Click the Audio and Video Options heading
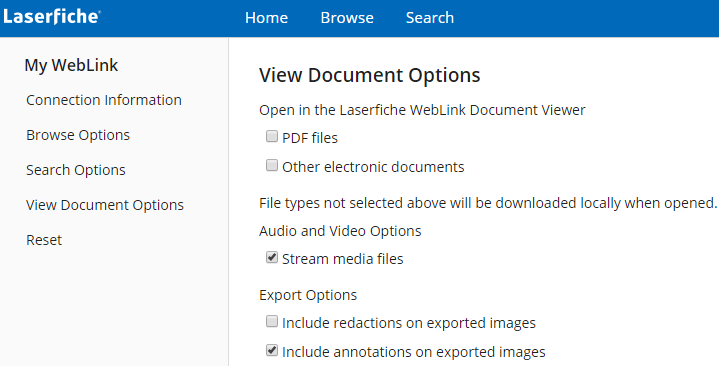719x366 pixels. tap(340, 231)
